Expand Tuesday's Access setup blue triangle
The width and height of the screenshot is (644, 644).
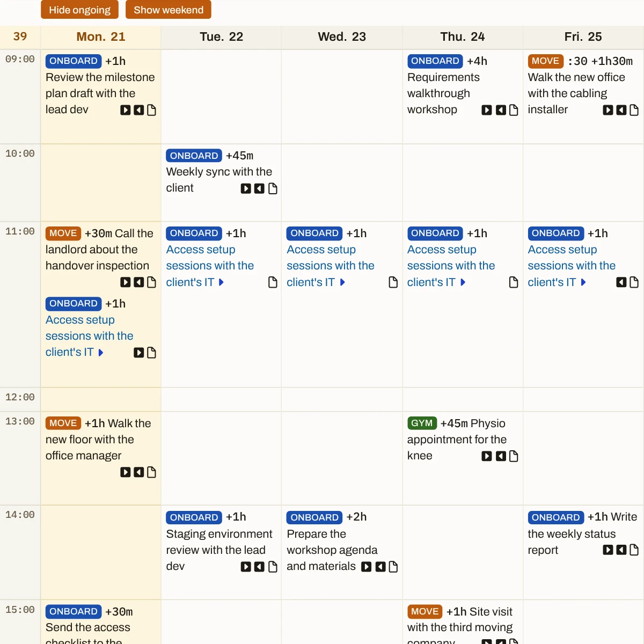point(222,282)
